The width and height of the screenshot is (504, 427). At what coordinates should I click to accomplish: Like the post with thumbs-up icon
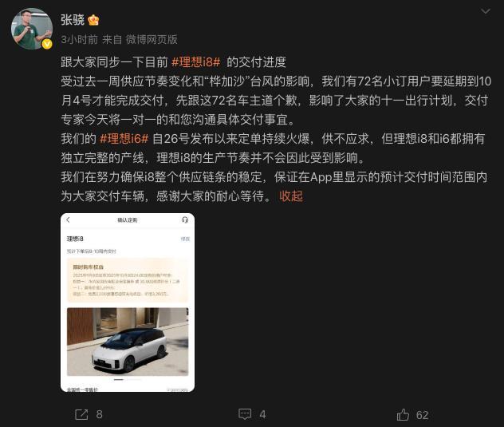coord(403,414)
